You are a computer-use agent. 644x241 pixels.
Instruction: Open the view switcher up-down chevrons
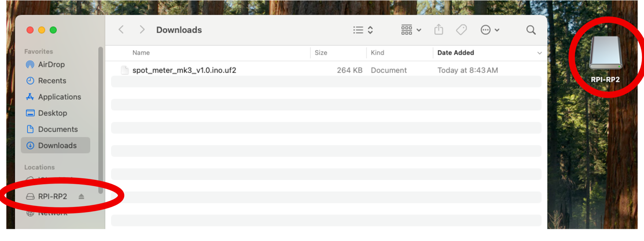370,30
